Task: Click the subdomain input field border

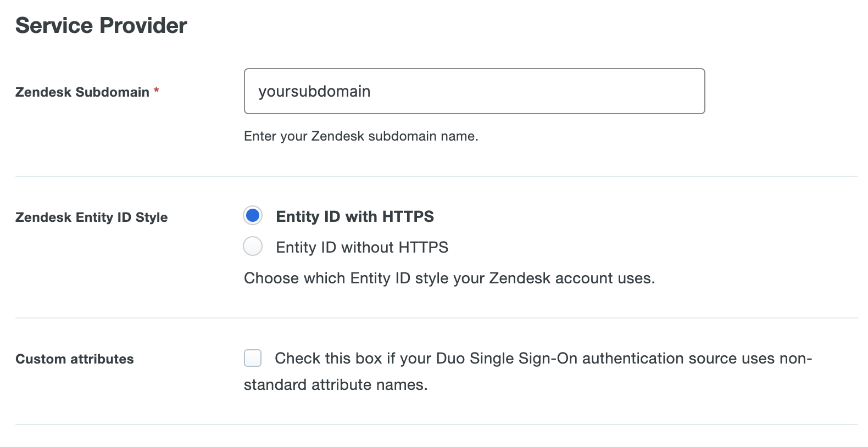Action: [x=474, y=69]
